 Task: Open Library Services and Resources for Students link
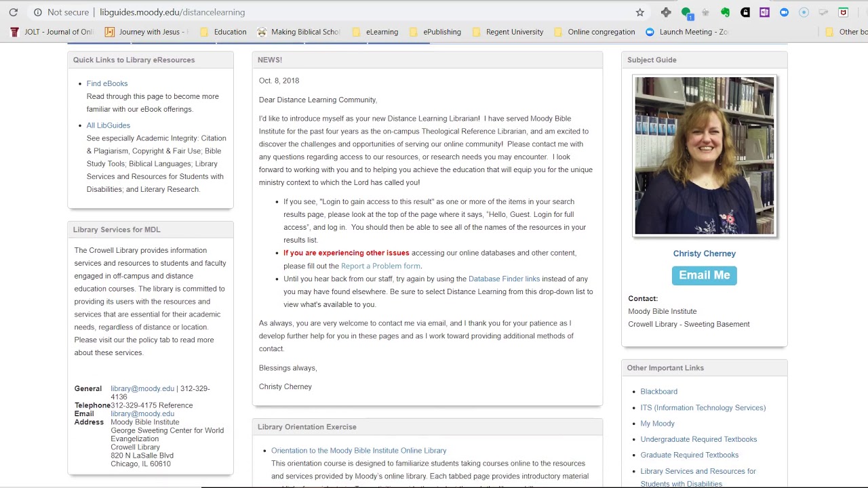pyautogui.click(x=698, y=477)
